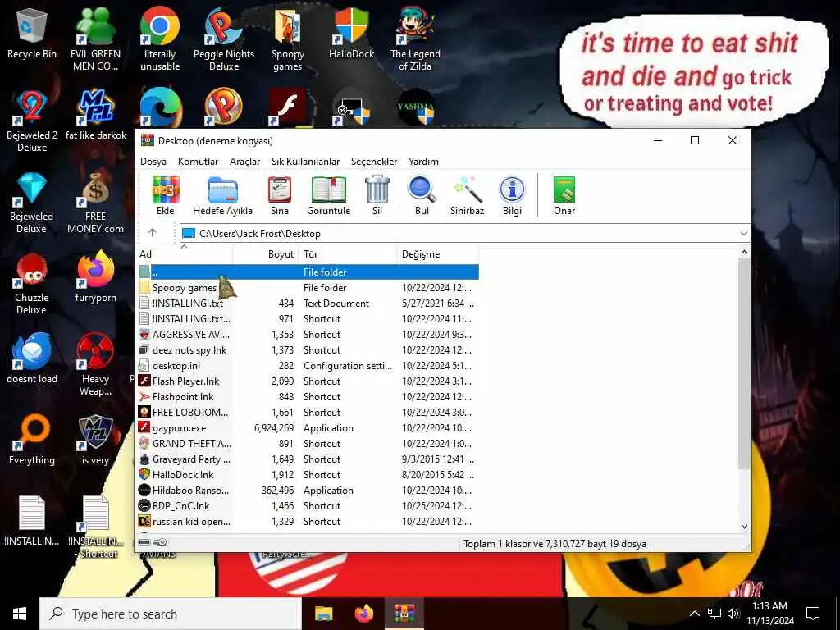Sort by the Tür column header
This screenshot has height=630, width=840.
(348, 254)
